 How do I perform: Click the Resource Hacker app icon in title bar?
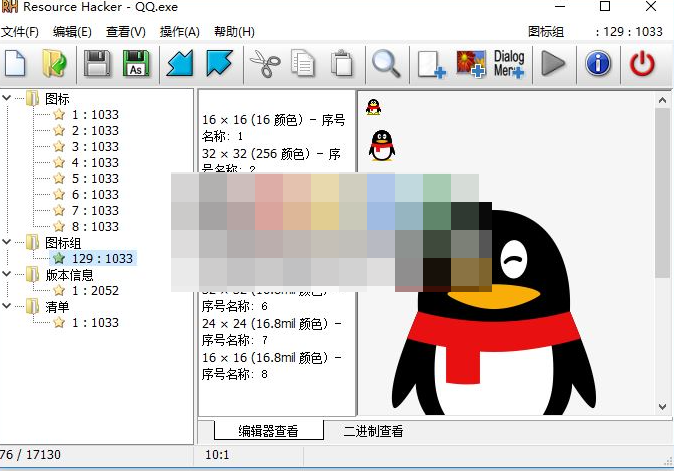[9, 6]
